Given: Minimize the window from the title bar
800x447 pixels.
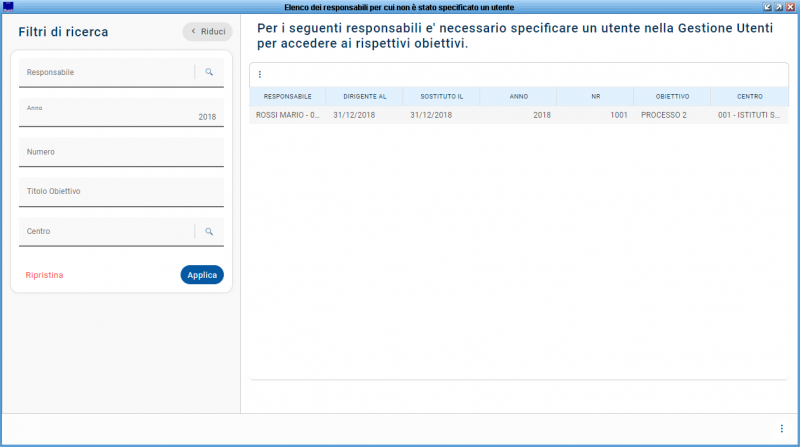Looking at the screenshot, I should (767, 7).
